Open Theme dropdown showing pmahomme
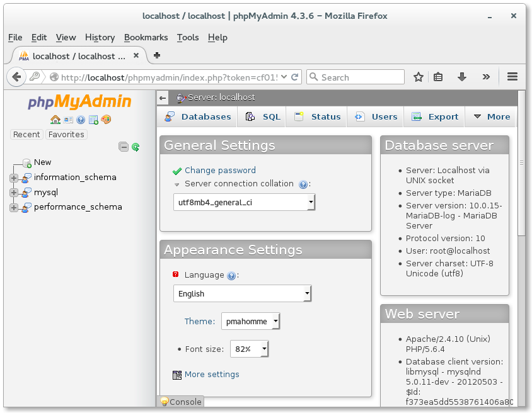This screenshot has height=413, width=532. (250, 321)
